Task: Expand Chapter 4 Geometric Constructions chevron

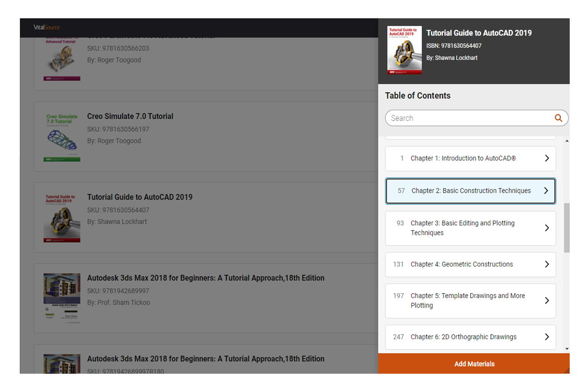Action: click(x=547, y=264)
